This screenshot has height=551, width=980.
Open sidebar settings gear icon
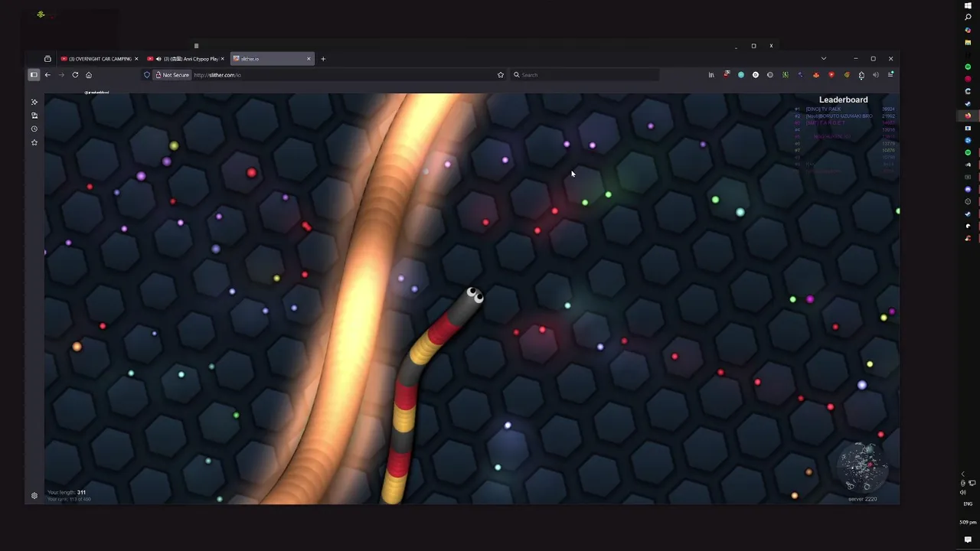pyautogui.click(x=34, y=496)
